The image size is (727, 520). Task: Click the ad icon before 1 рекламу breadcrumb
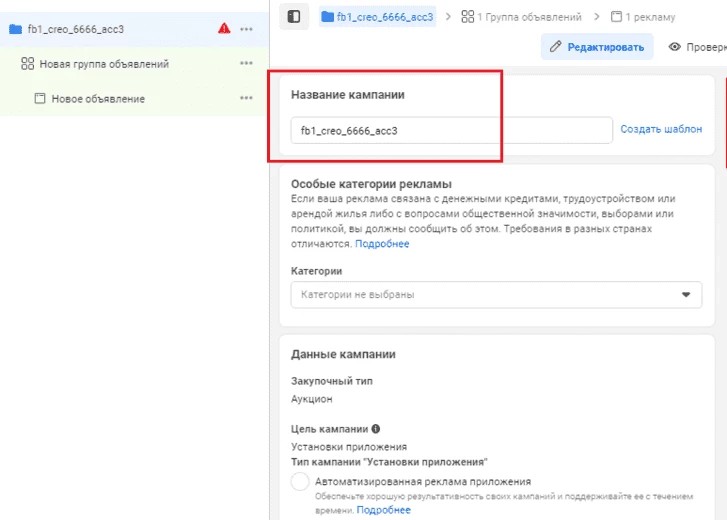pyautogui.click(x=616, y=17)
